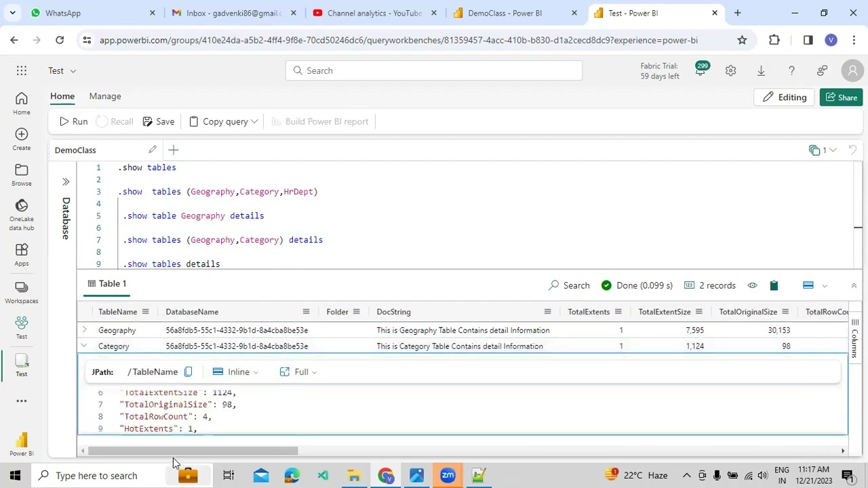Open settings gear icon
The height and width of the screenshot is (488, 868).
[x=730, y=70]
